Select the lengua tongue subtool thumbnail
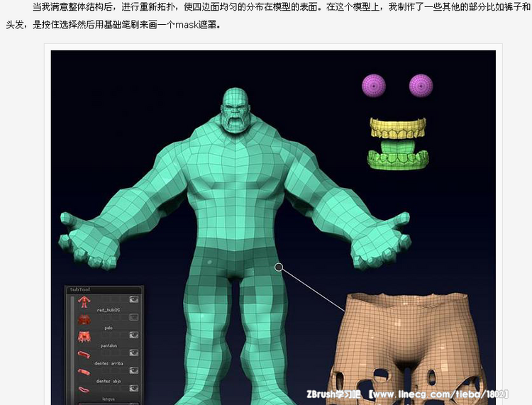The width and height of the screenshot is (532, 405). tap(84, 389)
